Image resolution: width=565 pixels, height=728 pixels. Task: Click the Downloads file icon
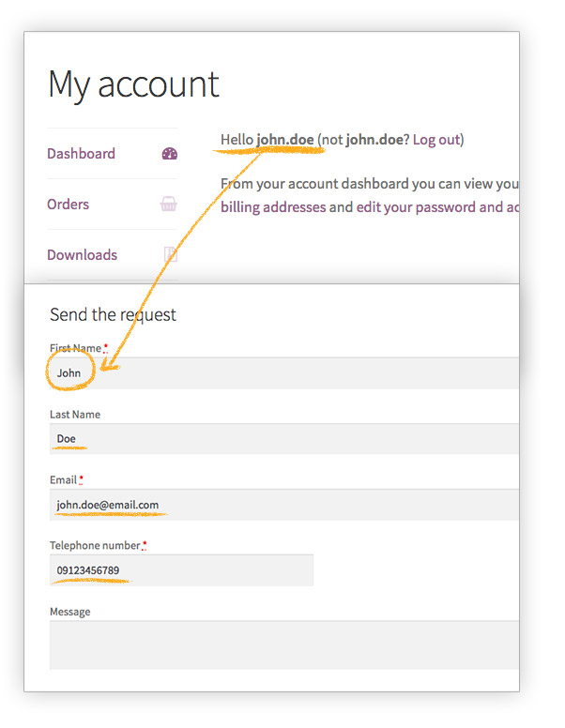(171, 254)
